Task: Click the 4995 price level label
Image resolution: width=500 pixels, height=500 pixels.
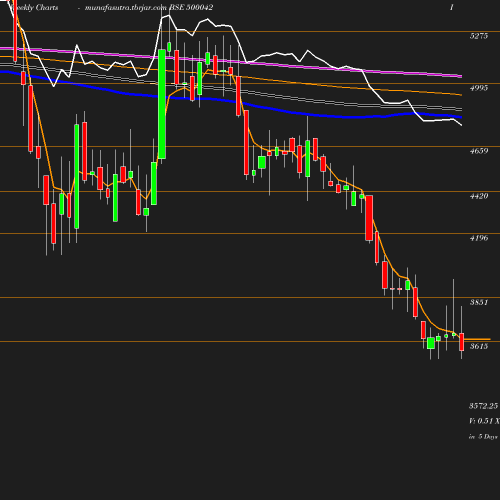Action: click(479, 88)
